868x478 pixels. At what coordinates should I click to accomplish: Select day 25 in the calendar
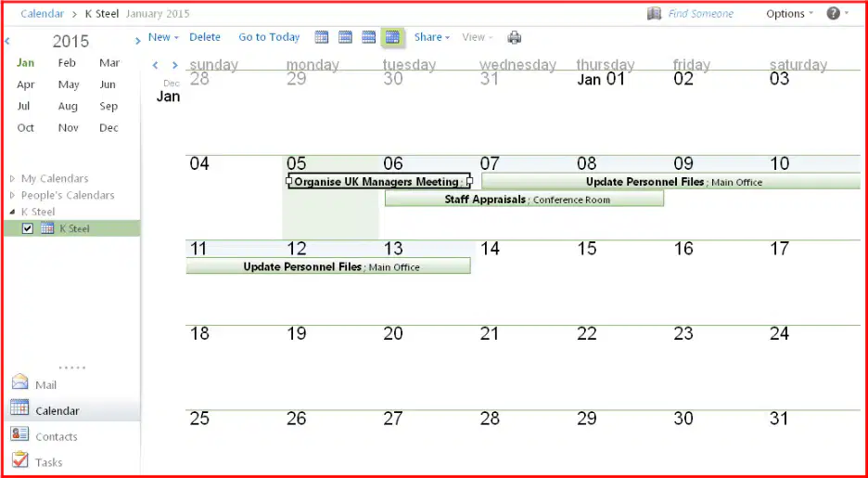pos(234,442)
